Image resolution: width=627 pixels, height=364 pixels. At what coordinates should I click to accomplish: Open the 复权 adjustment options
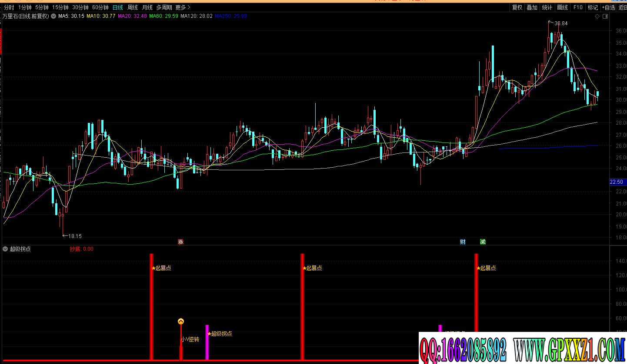pos(517,7)
